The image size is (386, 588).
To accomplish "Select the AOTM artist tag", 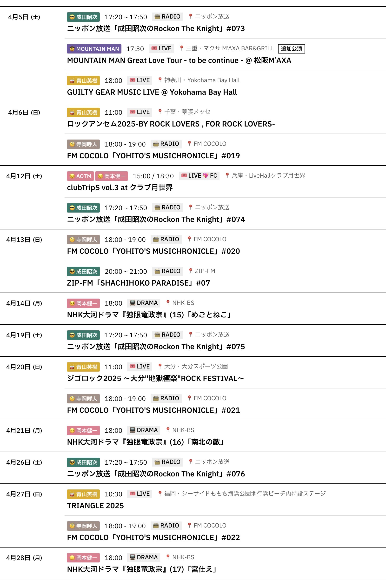I will (x=80, y=176).
